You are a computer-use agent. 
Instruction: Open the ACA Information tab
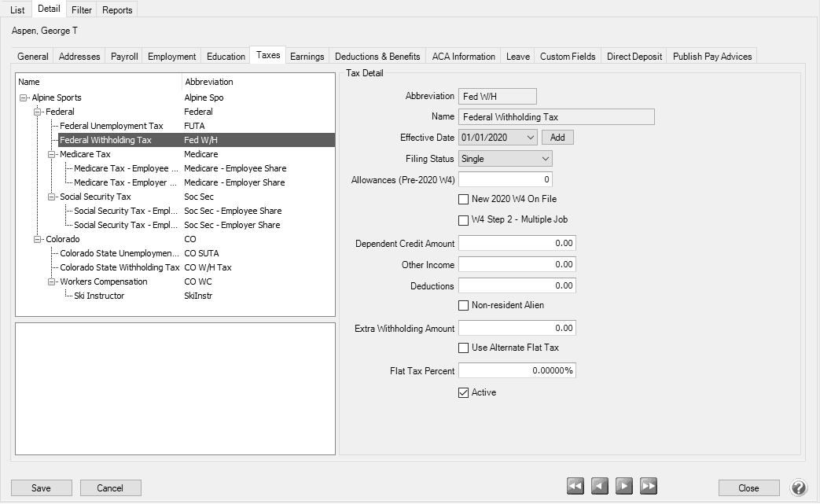[x=464, y=57]
